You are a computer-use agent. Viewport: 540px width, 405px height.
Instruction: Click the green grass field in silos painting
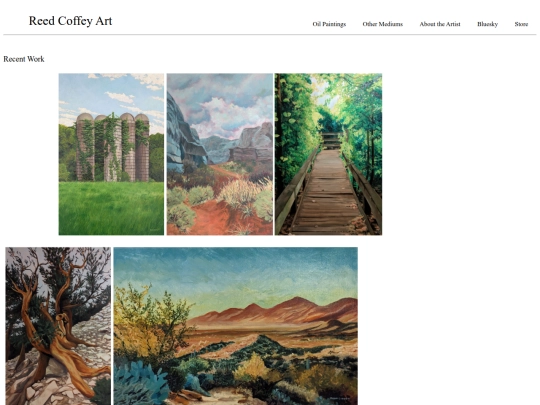point(111,208)
